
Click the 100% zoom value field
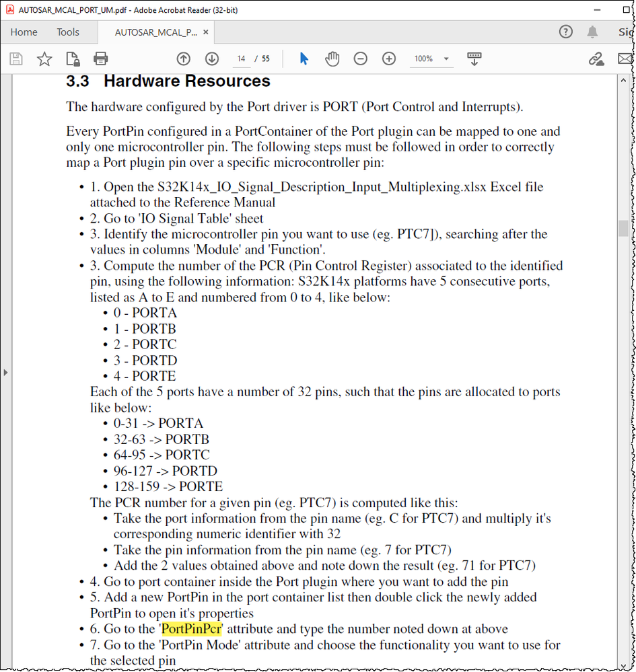click(424, 59)
